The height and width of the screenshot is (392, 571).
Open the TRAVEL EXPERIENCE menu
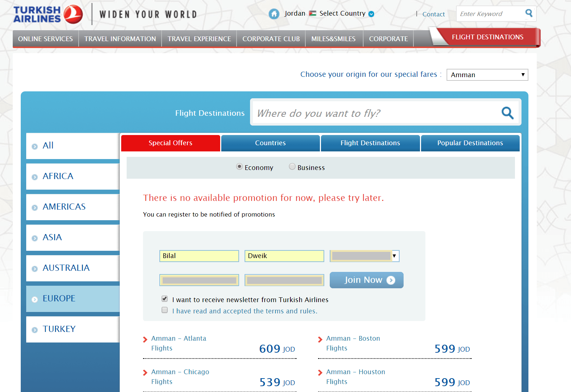pos(199,39)
